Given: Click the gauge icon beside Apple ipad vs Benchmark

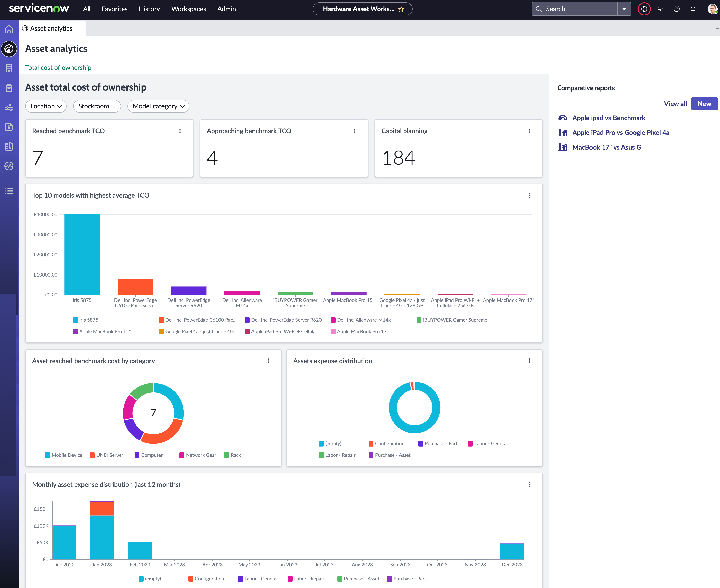Looking at the screenshot, I should 563,118.
